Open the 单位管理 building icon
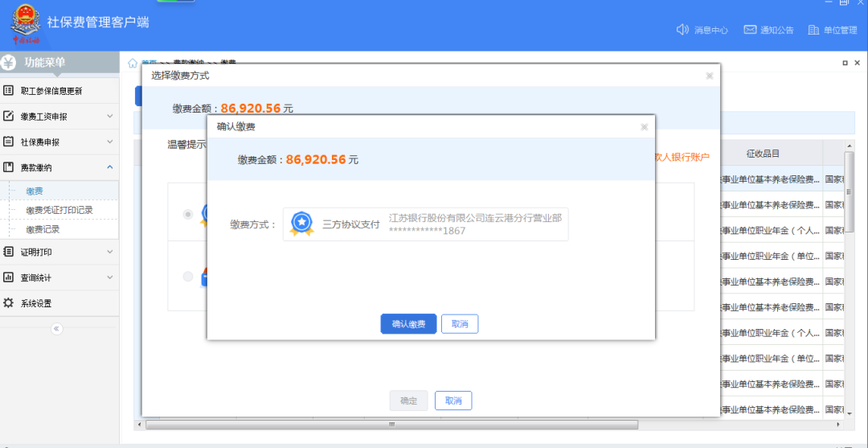 (x=813, y=30)
